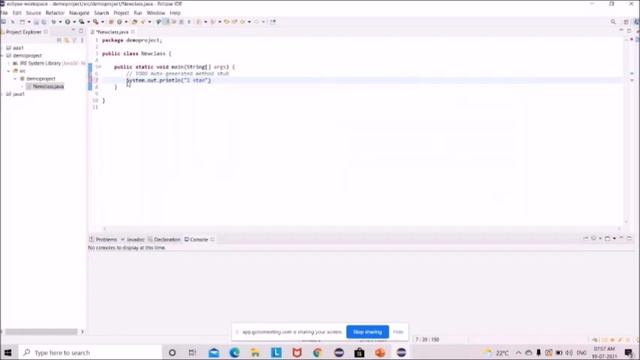Image resolution: width=640 pixels, height=360 pixels.
Task: Click the filter icon in Project Explorer toolbar
Action: pos(74,40)
